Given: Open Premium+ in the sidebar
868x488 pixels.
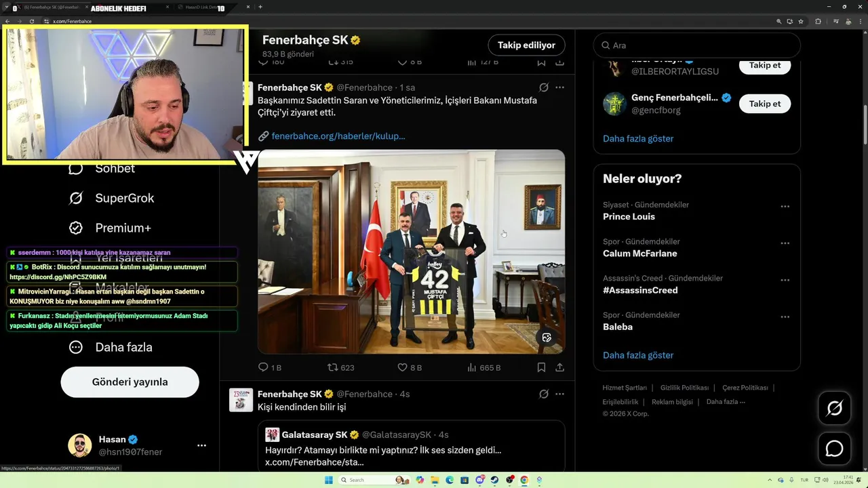Looking at the screenshot, I should (110, 228).
